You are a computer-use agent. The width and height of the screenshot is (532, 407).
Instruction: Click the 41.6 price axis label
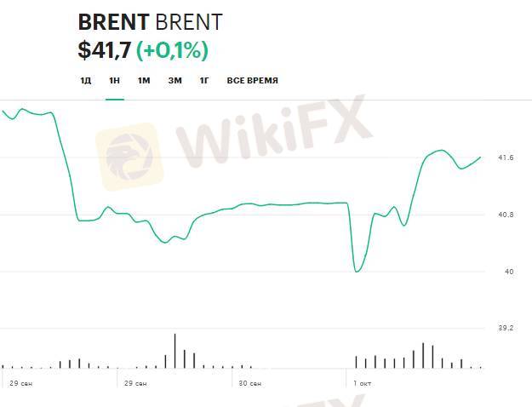tap(505, 158)
